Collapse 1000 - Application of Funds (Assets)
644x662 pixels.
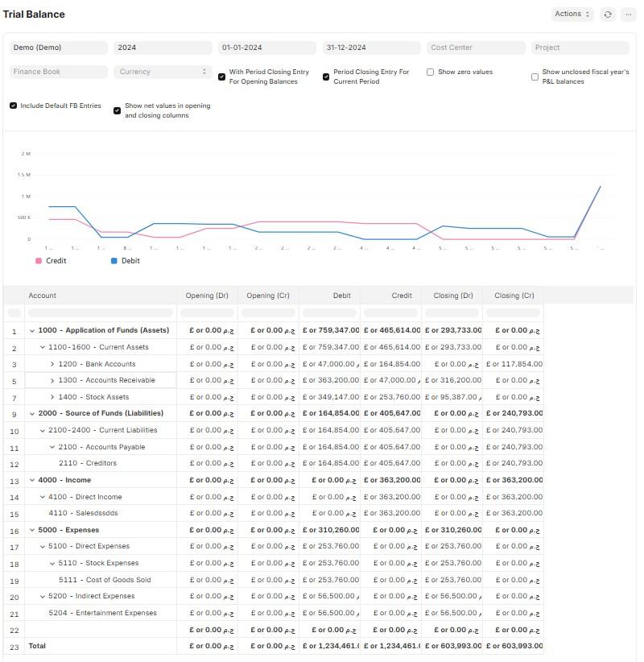(33, 330)
